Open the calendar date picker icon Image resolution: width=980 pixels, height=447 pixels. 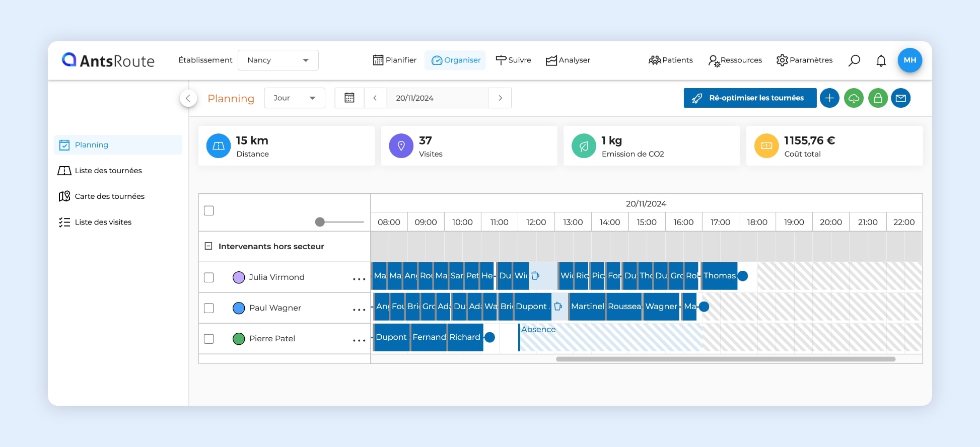349,98
